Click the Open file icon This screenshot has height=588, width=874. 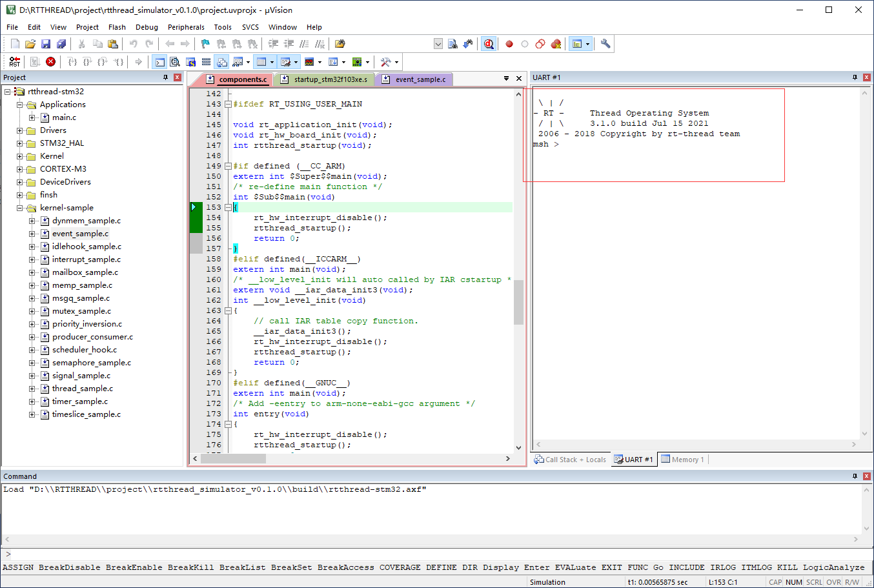[x=30, y=44]
